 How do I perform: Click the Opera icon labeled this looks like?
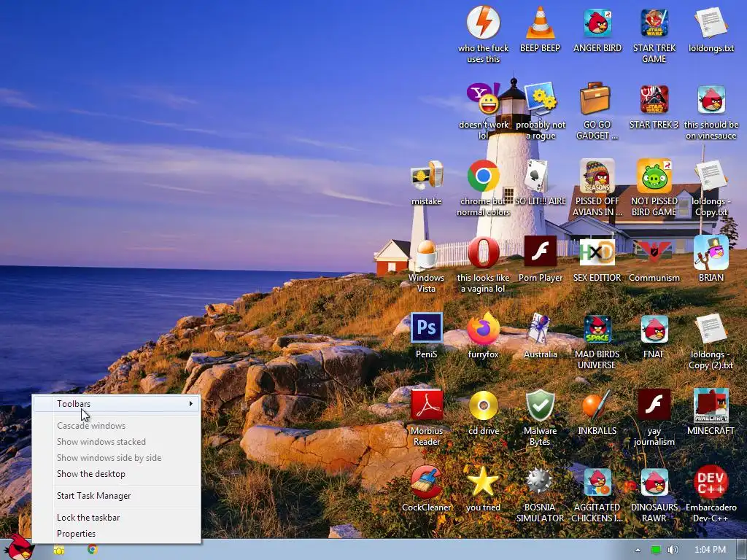click(483, 252)
